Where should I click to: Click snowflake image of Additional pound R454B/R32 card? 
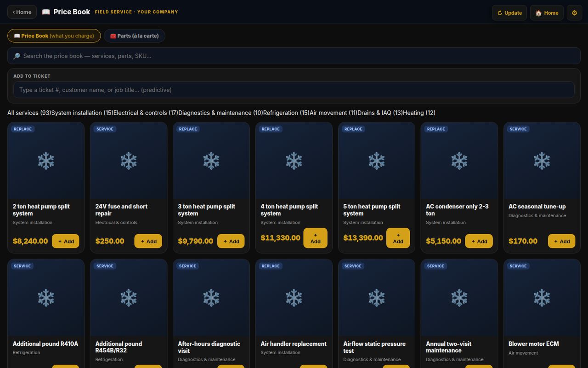(x=129, y=298)
